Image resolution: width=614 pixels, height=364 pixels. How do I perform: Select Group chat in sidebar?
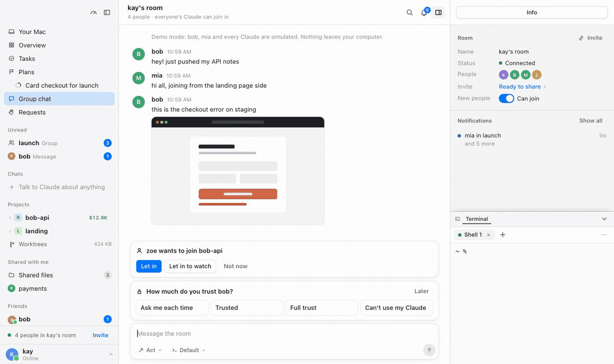pos(59,99)
